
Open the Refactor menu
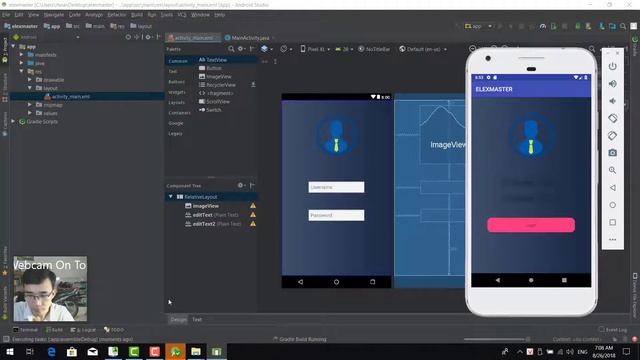(x=117, y=15)
